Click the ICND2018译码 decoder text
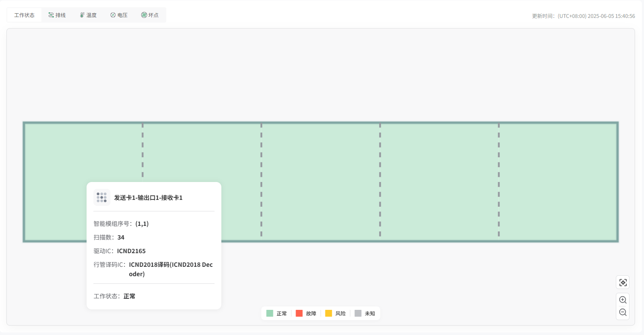Viewport: 644px width, 335px height. 171,269
